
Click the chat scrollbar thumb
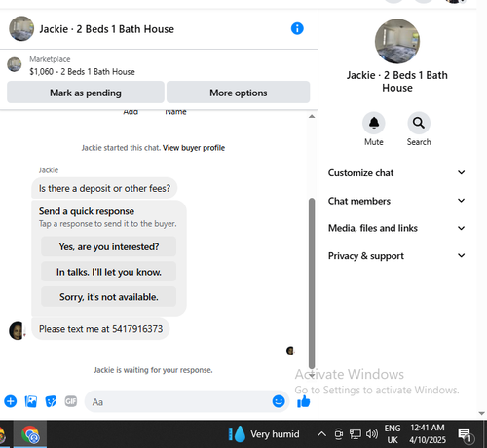click(x=312, y=283)
